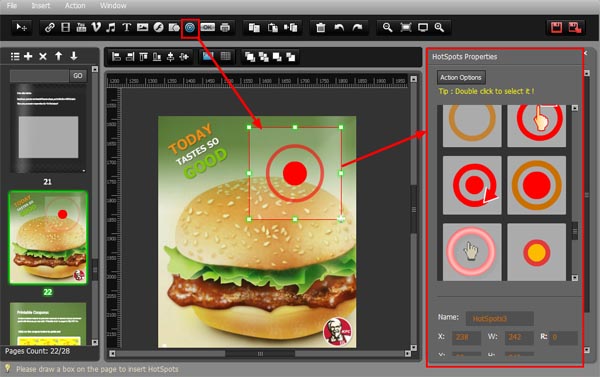600x377 pixels.
Task: Select page 22 burger thumbnail
Action: coord(48,237)
